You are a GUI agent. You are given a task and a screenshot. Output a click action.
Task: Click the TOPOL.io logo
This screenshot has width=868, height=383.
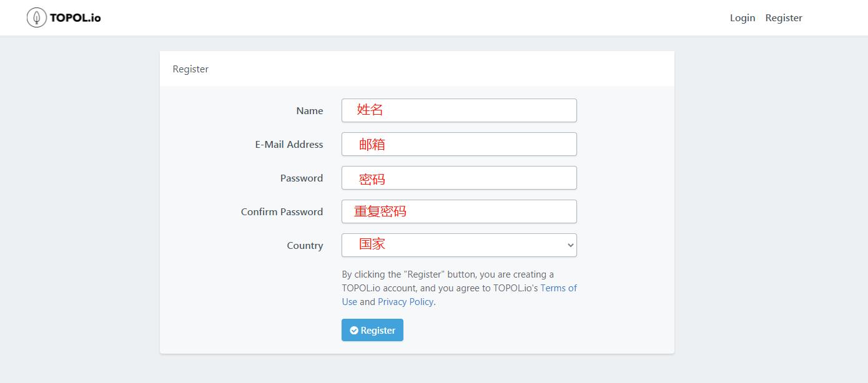pyautogui.click(x=64, y=17)
